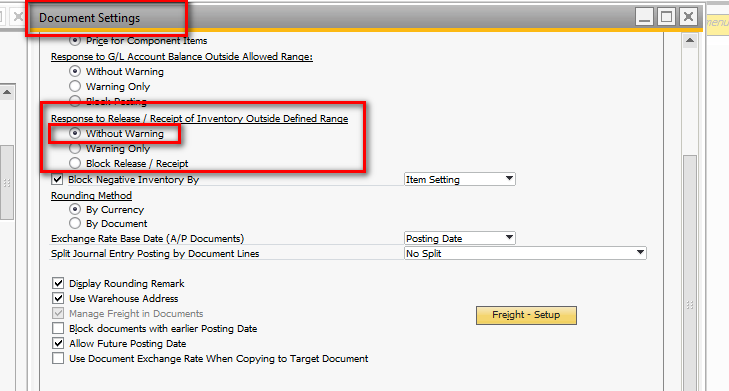Click Split Journal Entry Posting by Document Lines label
The height and width of the screenshot is (391, 729).
tap(155, 253)
